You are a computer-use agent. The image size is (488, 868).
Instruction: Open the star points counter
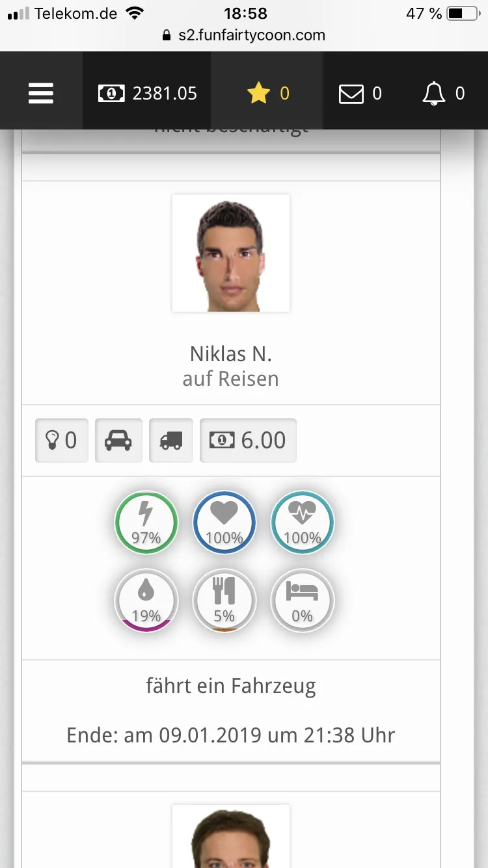click(267, 94)
